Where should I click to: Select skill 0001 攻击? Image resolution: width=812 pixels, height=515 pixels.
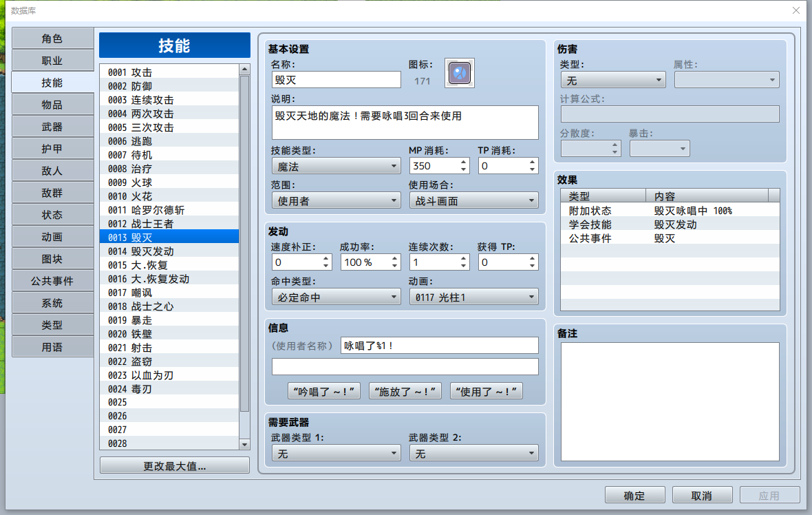point(169,72)
